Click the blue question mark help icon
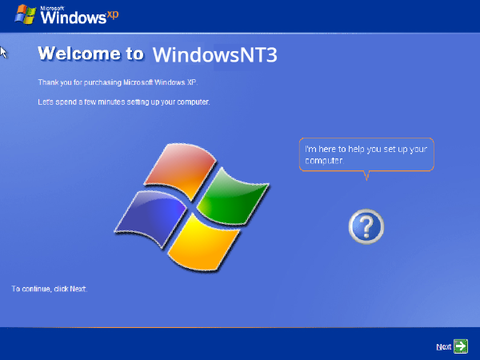480x360 pixels. (366, 227)
